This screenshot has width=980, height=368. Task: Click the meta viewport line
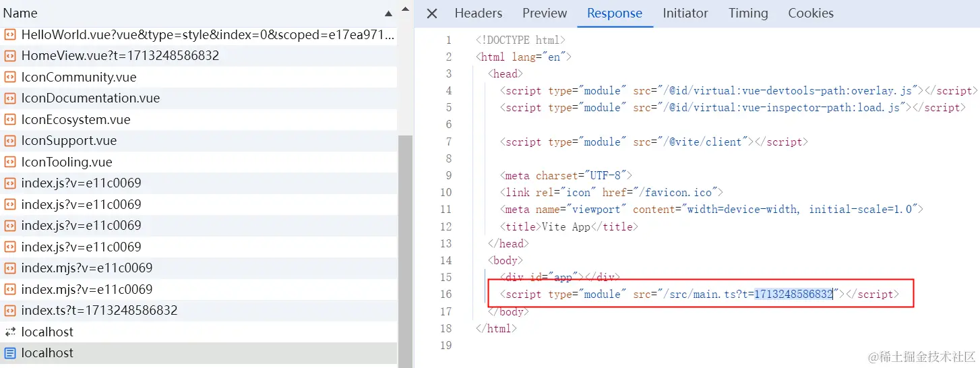[711, 209]
